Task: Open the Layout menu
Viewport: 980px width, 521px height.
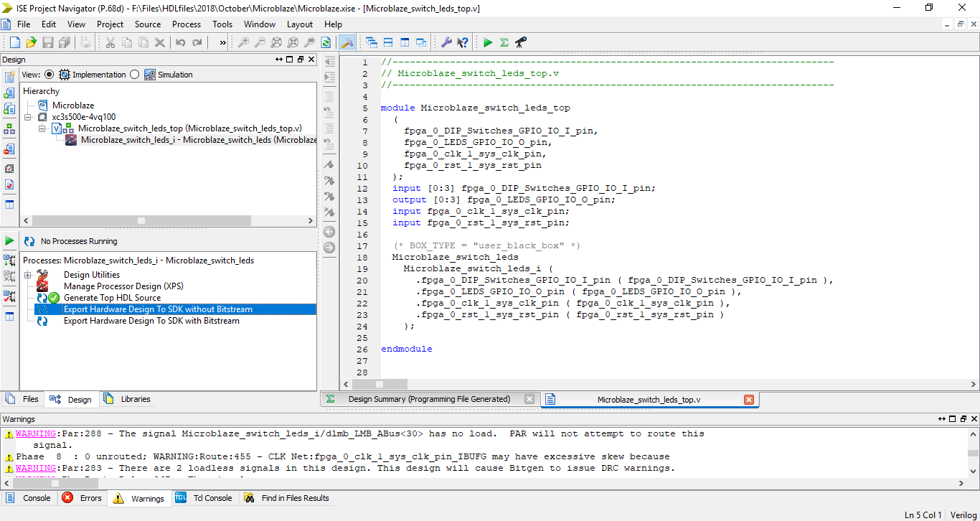Action: coord(300,24)
